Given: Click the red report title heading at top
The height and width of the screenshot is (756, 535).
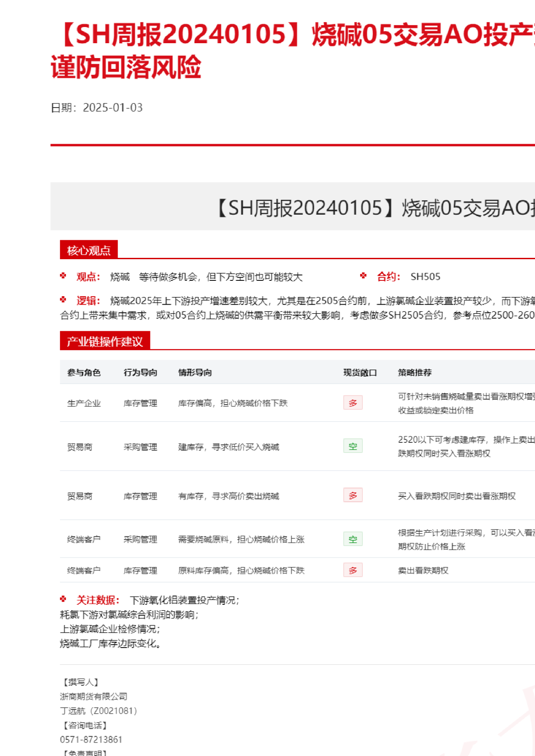Looking at the screenshot, I should click(293, 50).
